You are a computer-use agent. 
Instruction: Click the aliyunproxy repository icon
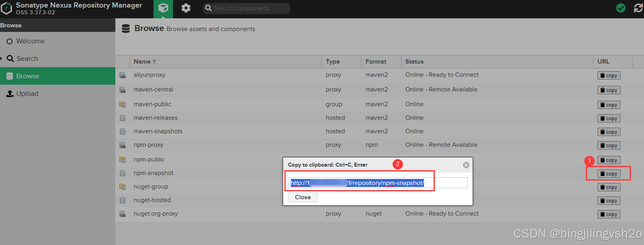tap(123, 75)
